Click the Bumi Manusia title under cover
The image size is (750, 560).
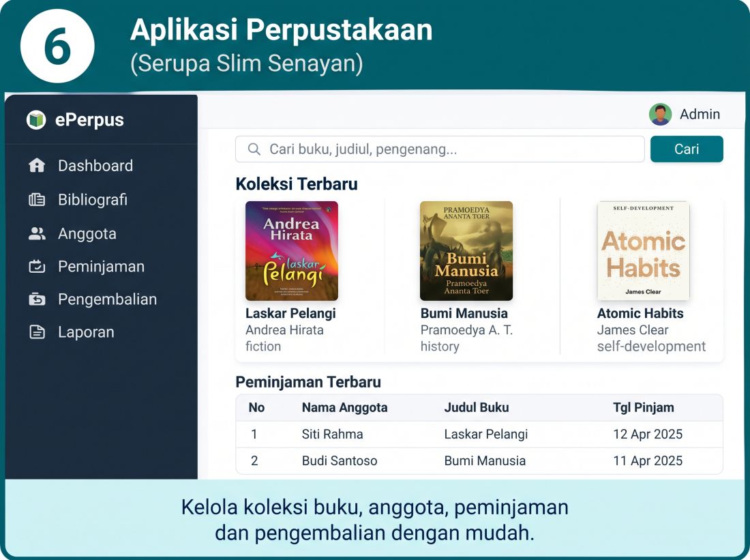click(464, 314)
